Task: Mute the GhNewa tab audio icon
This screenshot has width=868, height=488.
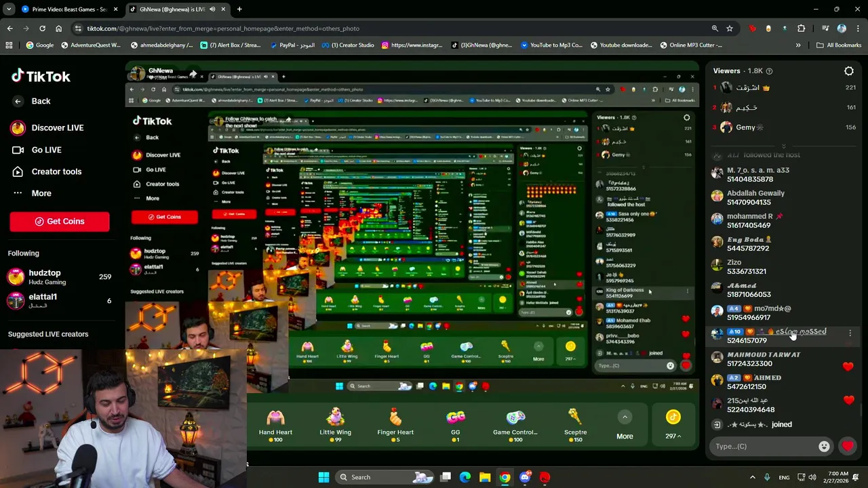Action: (x=212, y=9)
